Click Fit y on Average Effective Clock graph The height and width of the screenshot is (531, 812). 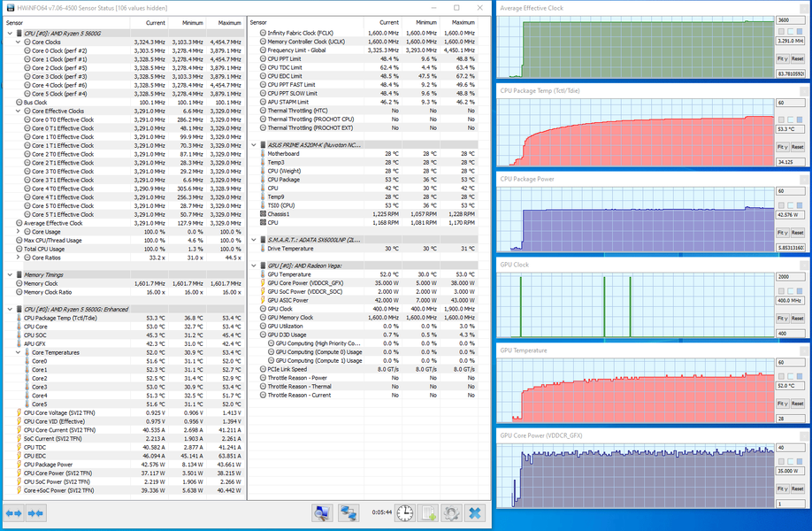coord(783,58)
